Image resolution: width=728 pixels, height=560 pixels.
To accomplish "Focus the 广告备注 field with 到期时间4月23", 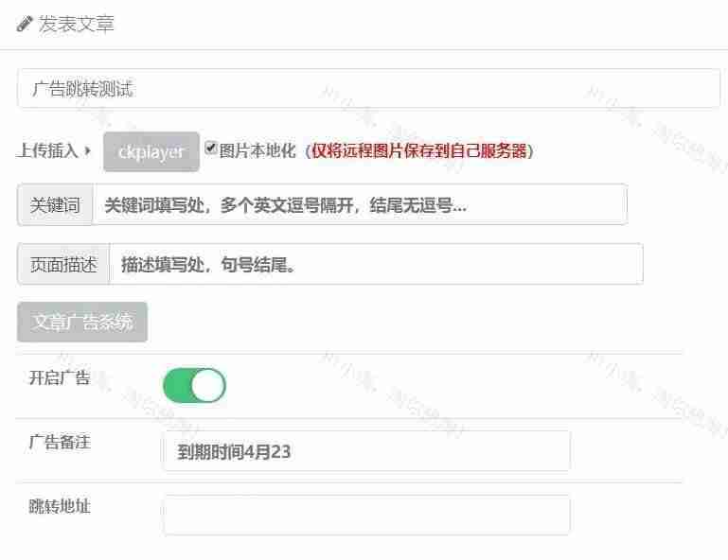I will tap(366, 451).
